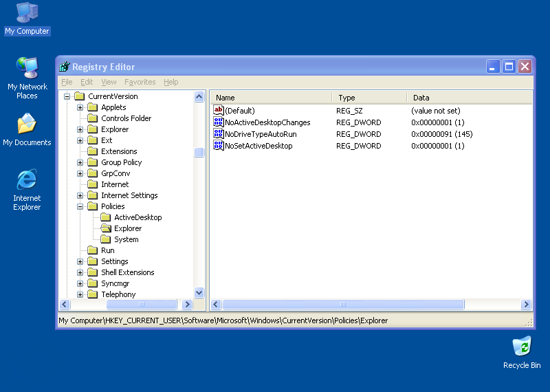Screen dimensions: 550x392
Task: Click the CurrentVersion folder icon
Action: [x=80, y=96]
